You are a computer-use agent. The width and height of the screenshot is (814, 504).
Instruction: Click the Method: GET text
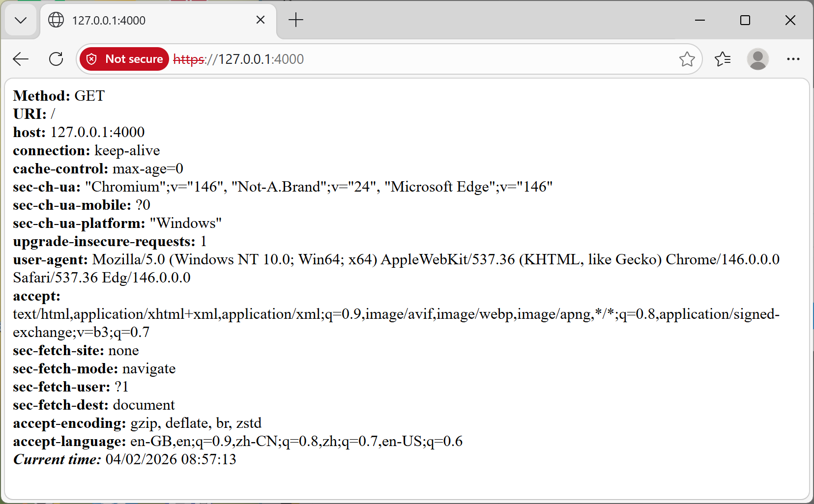pos(58,96)
